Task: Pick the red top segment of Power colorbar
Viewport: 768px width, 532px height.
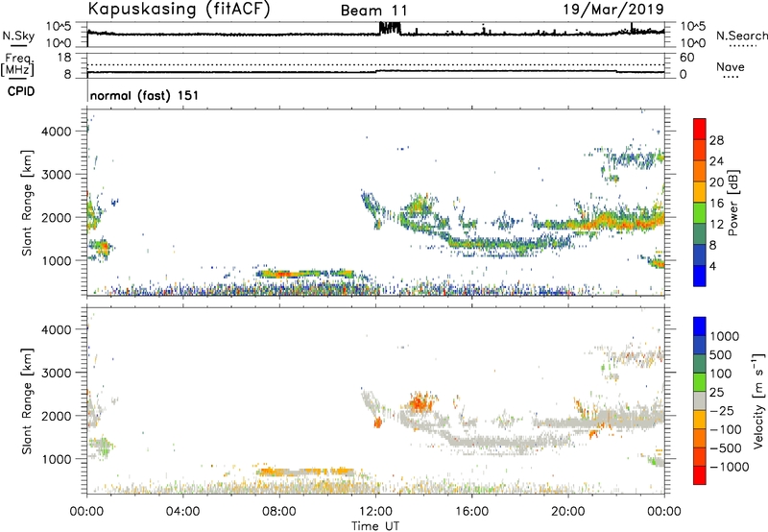Action: (x=700, y=129)
